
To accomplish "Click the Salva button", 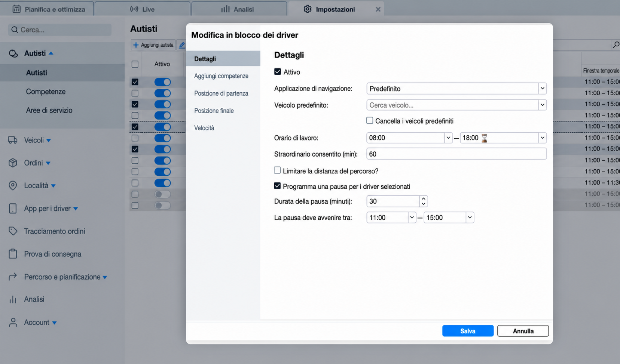I will (468, 331).
